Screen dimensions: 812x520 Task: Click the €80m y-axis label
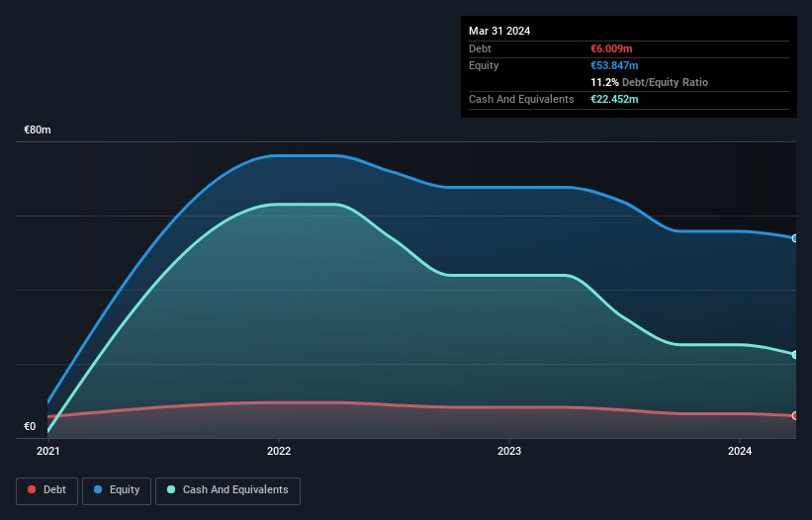click(38, 130)
